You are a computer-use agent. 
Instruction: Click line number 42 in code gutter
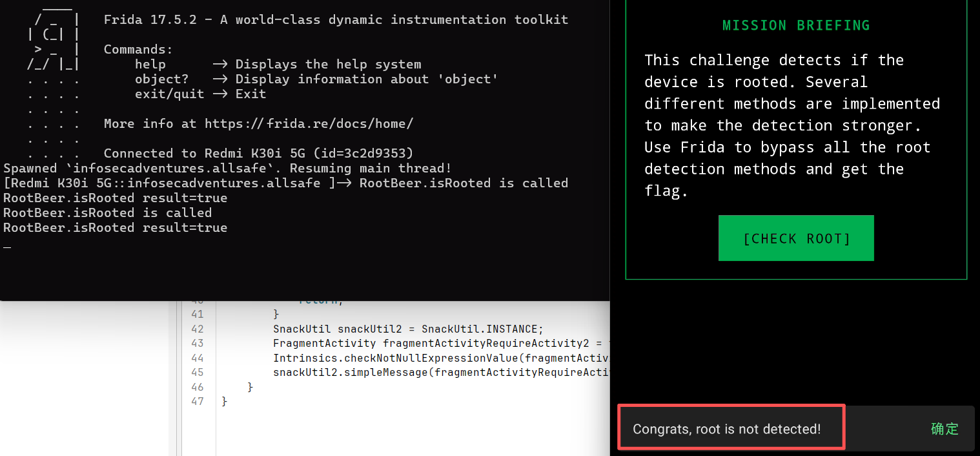click(197, 328)
